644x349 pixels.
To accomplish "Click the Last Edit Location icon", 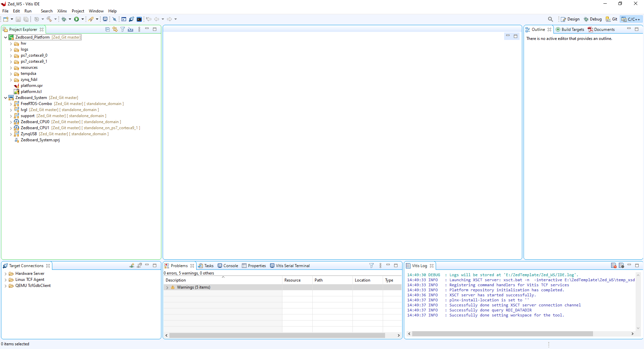I will (149, 19).
